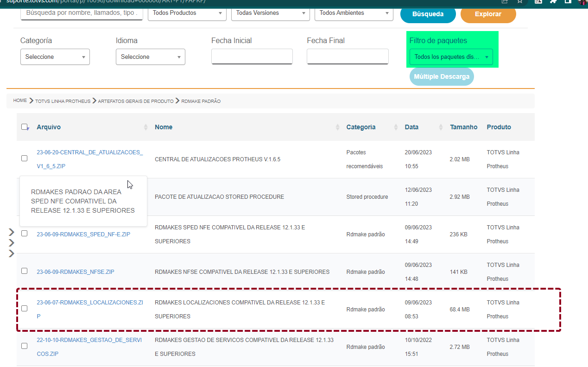This screenshot has width=588, height=367.
Task: Select the RDMAKES NFSE COMPATIVEL name text
Action: (x=242, y=272)
